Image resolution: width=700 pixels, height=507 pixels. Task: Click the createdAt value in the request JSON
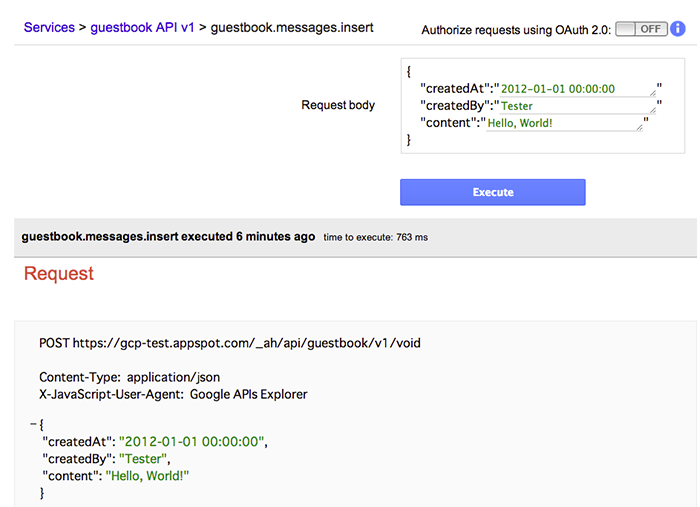click(x=192, y=441)
